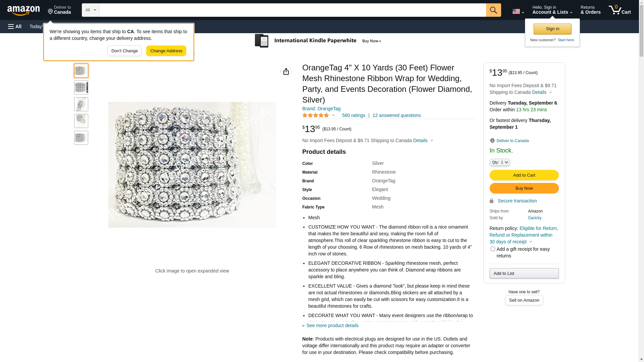Expand See more product details
This screenshot has width=644, height=362.
tap(332, 325)
